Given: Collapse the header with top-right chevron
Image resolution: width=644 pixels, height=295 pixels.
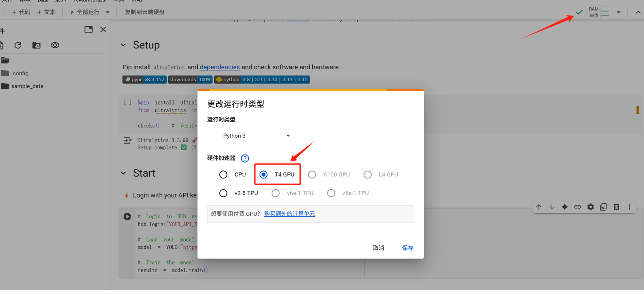Looking at the screenshot, I should (x=638, y=12).
